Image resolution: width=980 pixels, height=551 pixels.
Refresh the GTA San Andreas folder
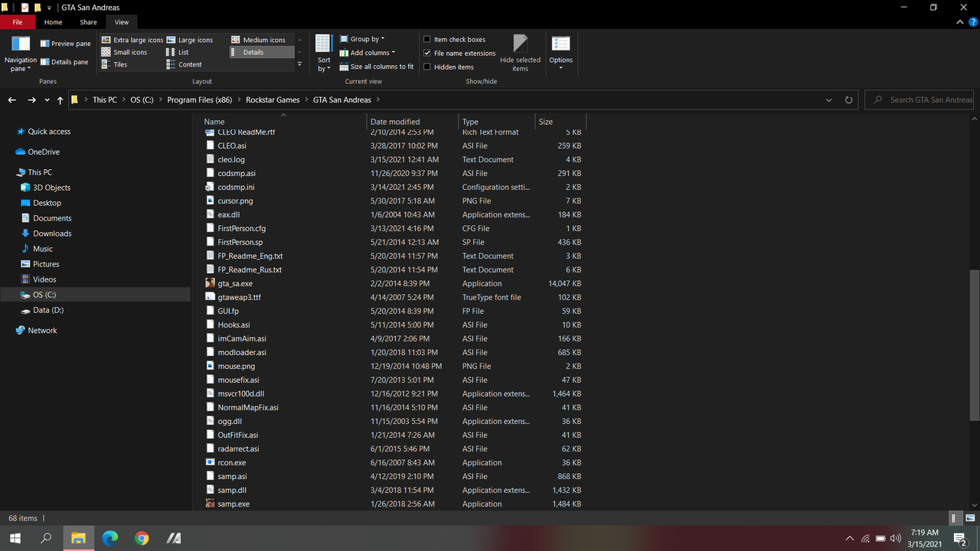(x=848, y=100)
